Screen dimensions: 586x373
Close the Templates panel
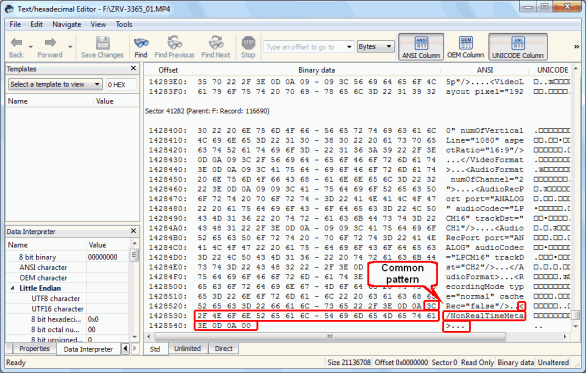point(133,68)
